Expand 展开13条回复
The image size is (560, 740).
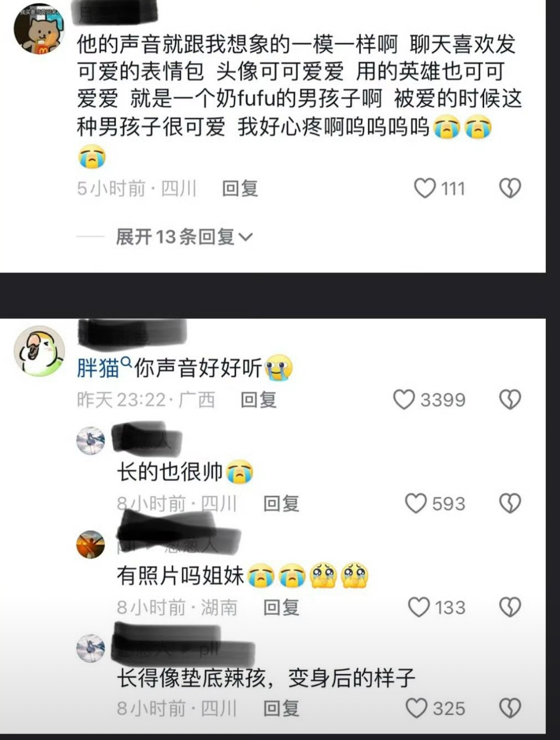pos(184,237)
